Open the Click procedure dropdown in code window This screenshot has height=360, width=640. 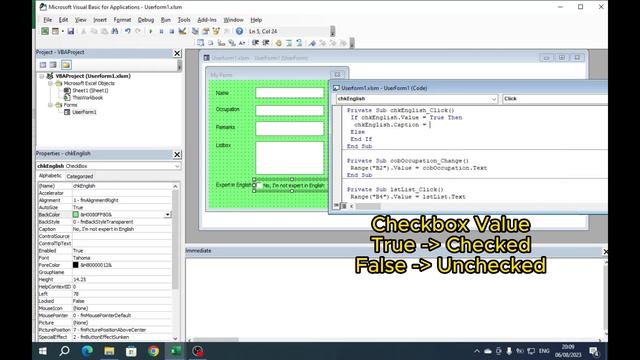(555, 99)
